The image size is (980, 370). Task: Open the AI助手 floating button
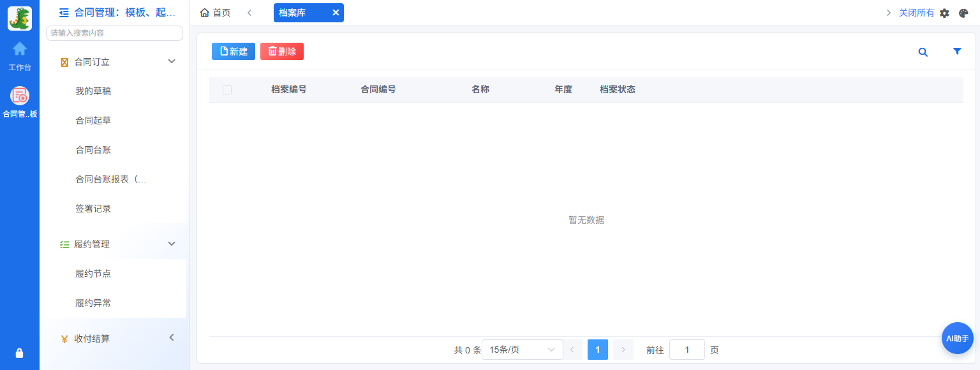[x=958, y=338]
